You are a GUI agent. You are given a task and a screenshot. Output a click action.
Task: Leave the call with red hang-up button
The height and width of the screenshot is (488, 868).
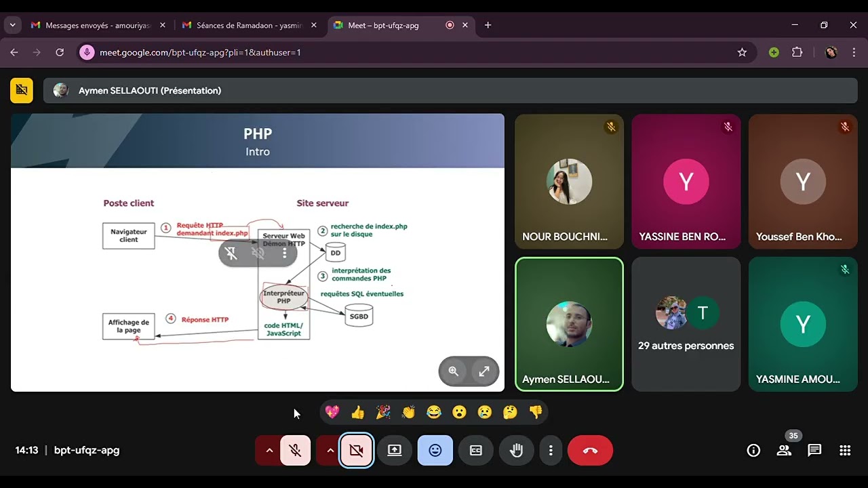[590, 450]
